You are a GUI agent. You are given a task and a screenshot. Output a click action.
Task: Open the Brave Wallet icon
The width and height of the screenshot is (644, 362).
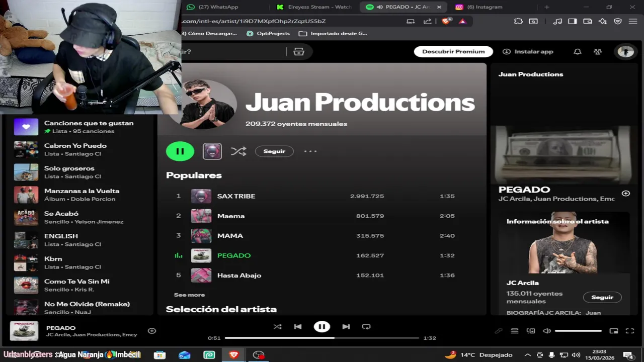pos(587,21)
